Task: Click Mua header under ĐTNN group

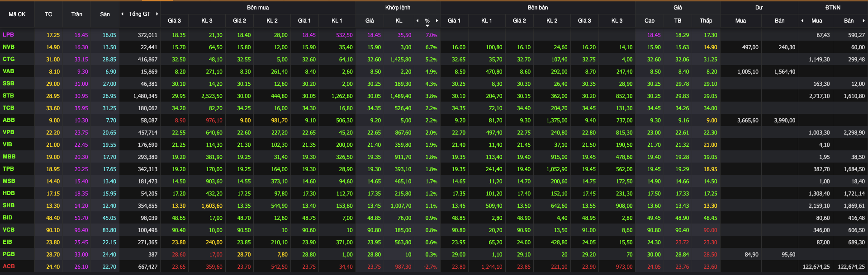Action: 816,21
